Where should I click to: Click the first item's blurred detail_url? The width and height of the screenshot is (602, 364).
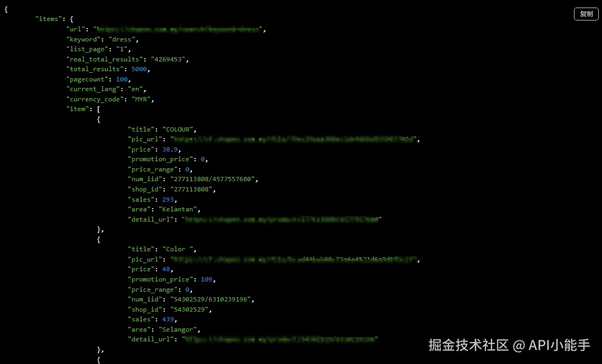point(282,219)
